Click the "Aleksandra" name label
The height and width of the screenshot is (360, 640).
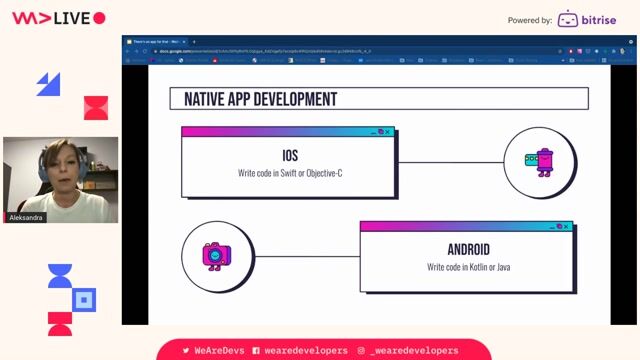(26, 218)
